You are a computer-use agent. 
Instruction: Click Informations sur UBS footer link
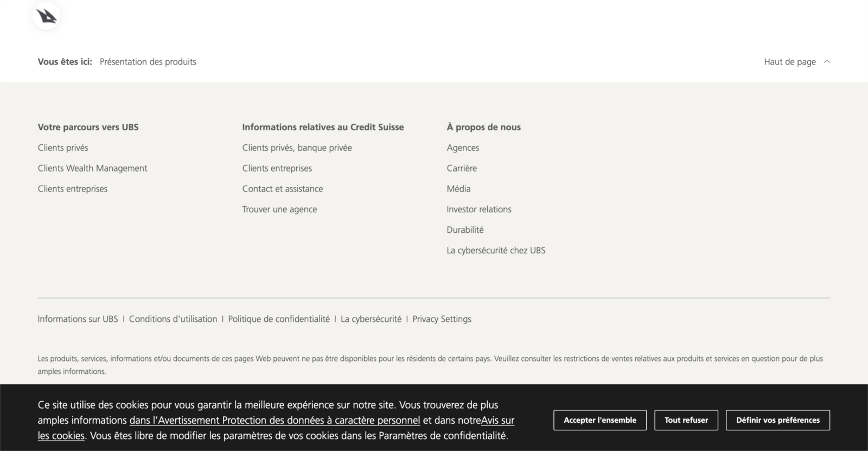coord(78,319)
